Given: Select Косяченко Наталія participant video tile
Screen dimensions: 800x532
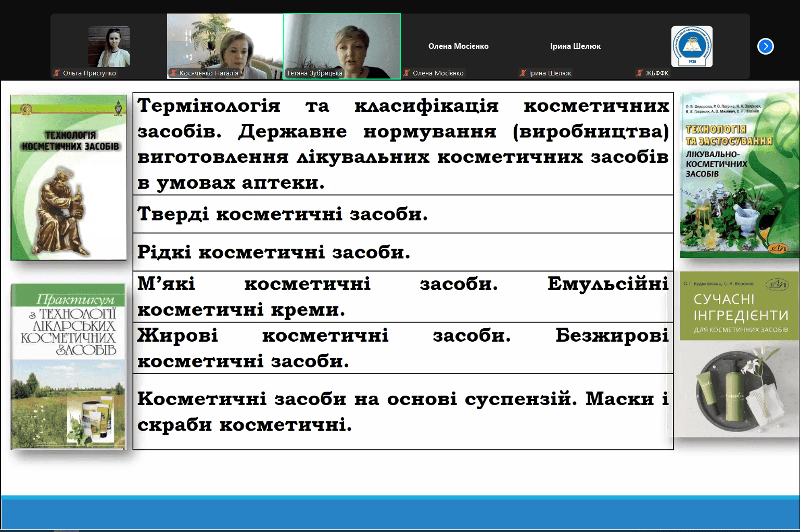Looking at the screenshot, I should 225,46.
